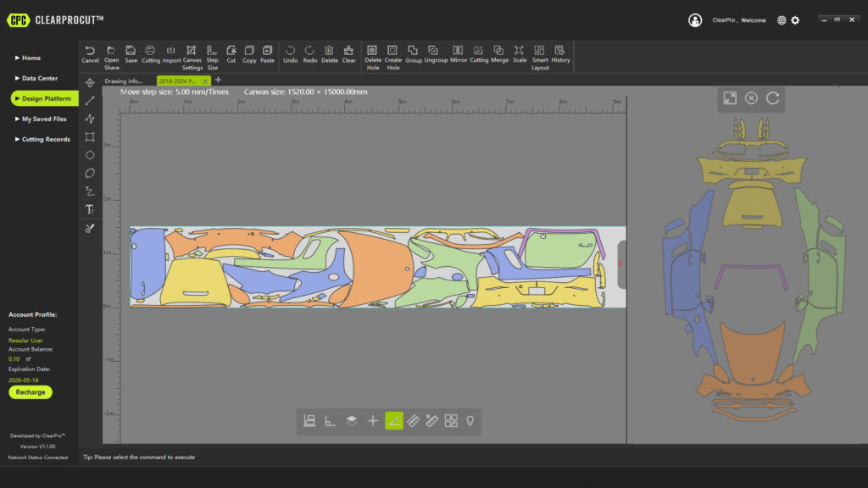This screenshot has width=868, height=488.
Task: Select the orange hood piece in car preview
Action: point(753,353)
